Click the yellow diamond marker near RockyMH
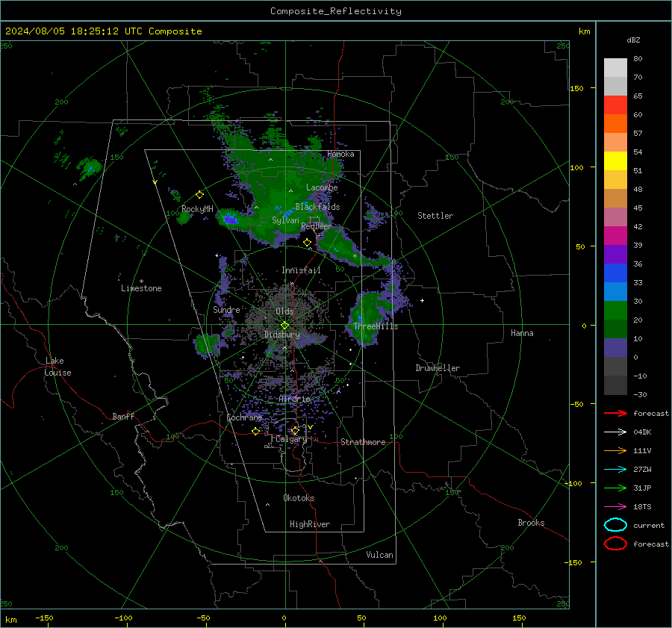The image size is (672, 628). coord(199,195)
